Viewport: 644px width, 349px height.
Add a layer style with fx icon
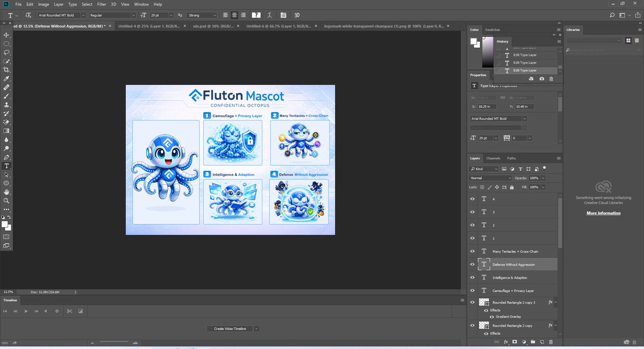506,341
